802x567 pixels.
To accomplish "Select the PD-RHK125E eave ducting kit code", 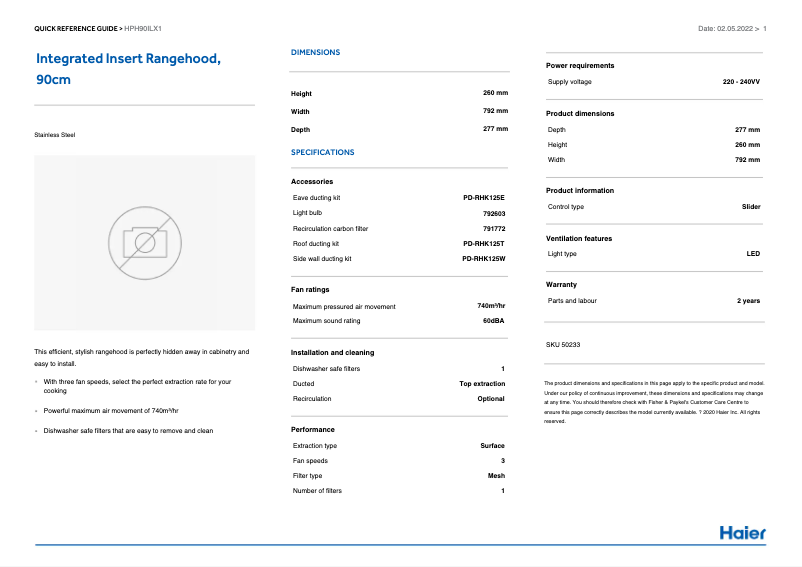I will pyautogui.click(x=483, y=198).
